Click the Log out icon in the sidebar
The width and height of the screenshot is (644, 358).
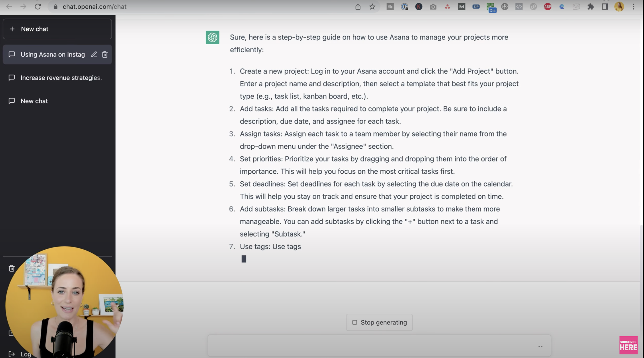click(x=12, y=354)
